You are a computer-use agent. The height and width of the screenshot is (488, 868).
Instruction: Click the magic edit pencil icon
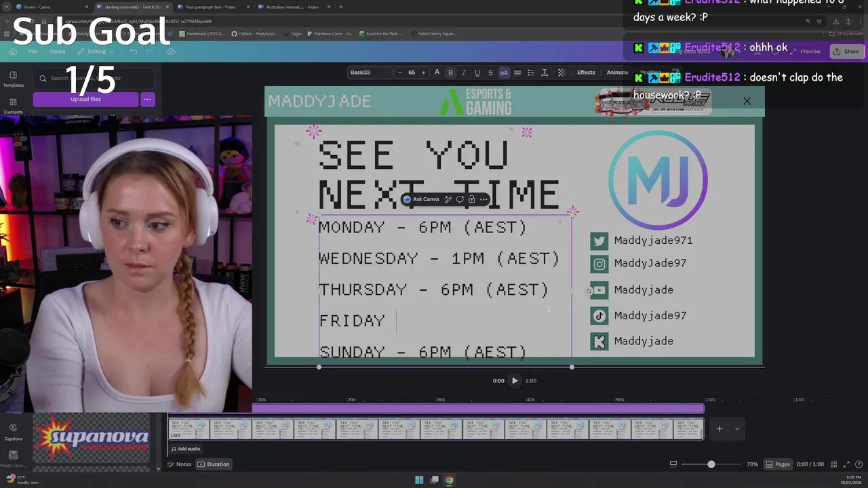click(x=448, y=199)
